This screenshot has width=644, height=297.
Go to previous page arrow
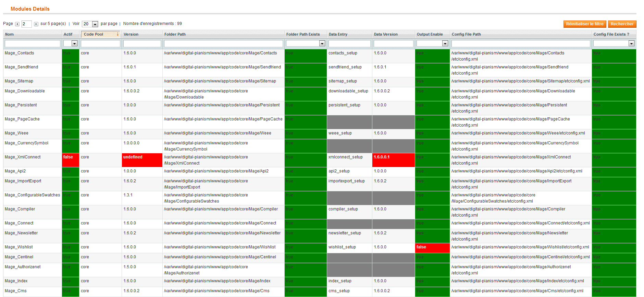(x=17, y=24)
